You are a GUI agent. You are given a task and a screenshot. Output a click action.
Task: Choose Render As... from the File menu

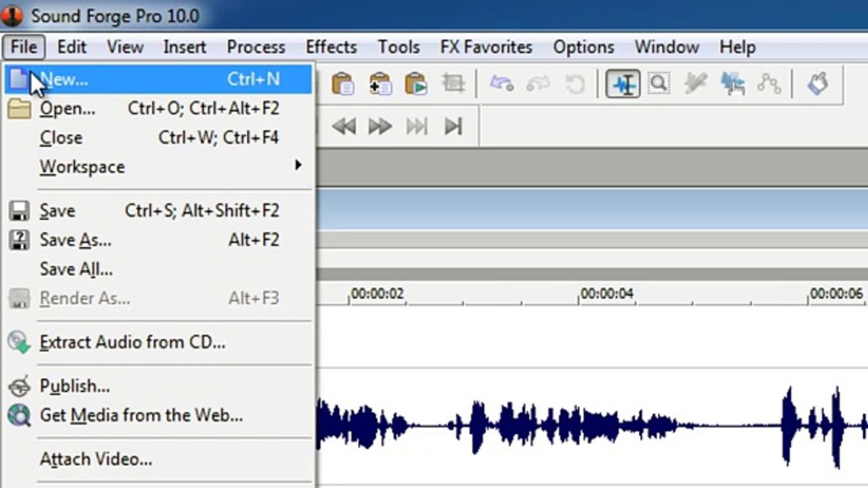click(x=157, y=298)
